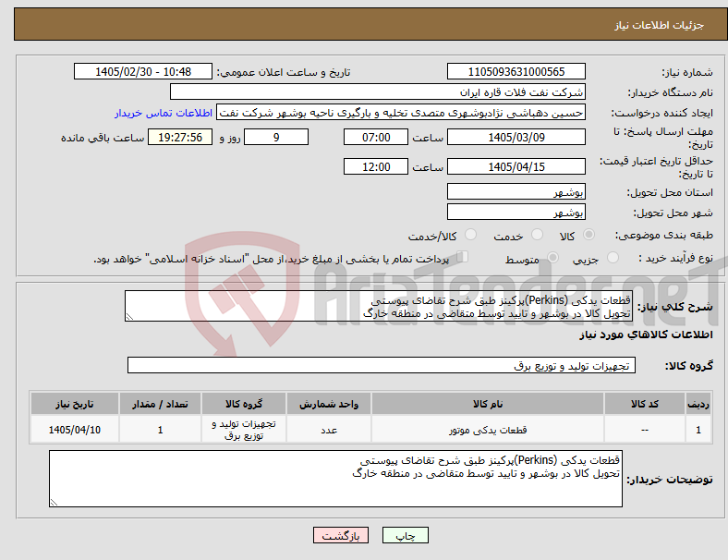728x560 pixels.
Task: Click the واحد شمارش column header
Action: (x=329, y=404)
